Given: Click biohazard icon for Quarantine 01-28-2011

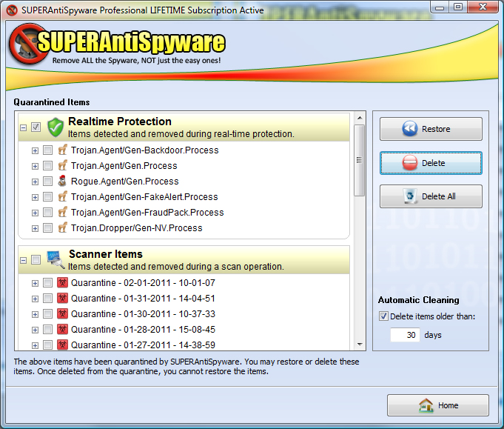Looking at the screenshot, I should point(62,329).
